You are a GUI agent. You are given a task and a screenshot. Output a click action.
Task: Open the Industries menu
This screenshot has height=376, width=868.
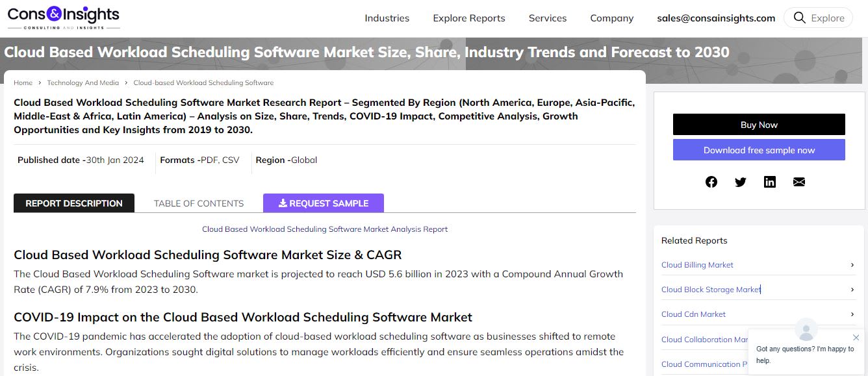point(387,18)
